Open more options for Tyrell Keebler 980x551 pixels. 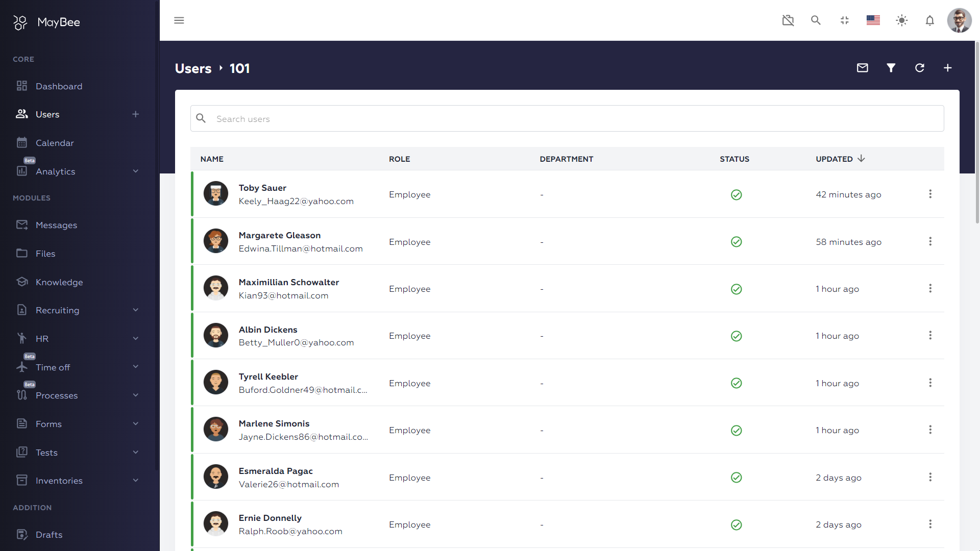(x=930, y=383)
